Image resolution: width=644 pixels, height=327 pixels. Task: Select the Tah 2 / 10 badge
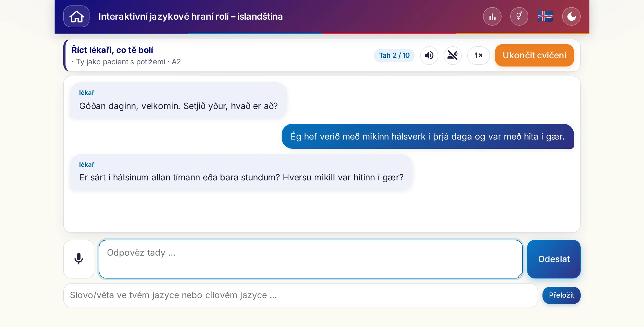pyautogui.click(x=394, y=55)
